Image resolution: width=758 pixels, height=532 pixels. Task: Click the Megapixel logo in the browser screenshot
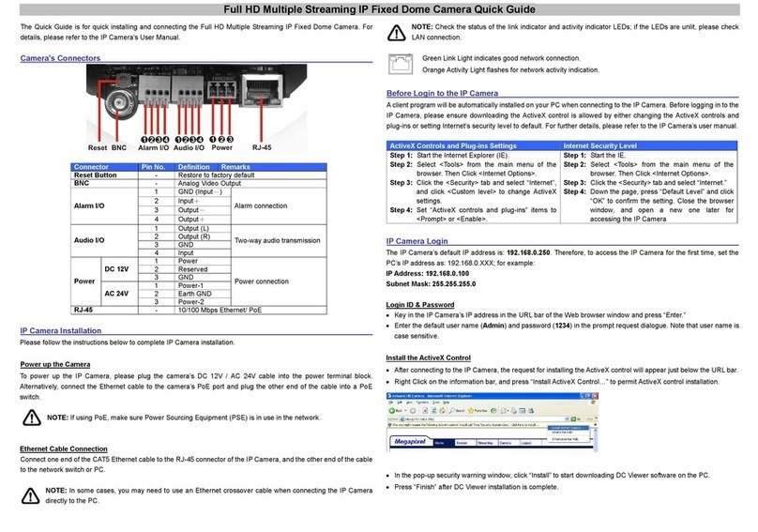point(410,442)
